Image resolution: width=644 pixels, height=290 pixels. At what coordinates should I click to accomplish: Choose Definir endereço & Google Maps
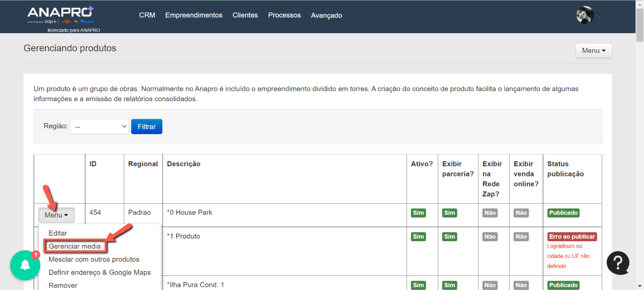(x=100, y=272)
